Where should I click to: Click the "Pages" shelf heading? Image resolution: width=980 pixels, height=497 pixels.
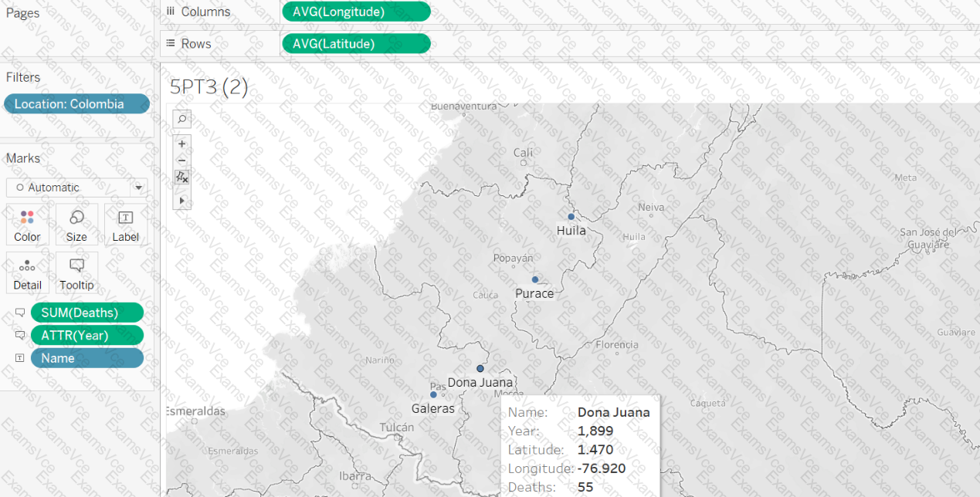point(22,13)
